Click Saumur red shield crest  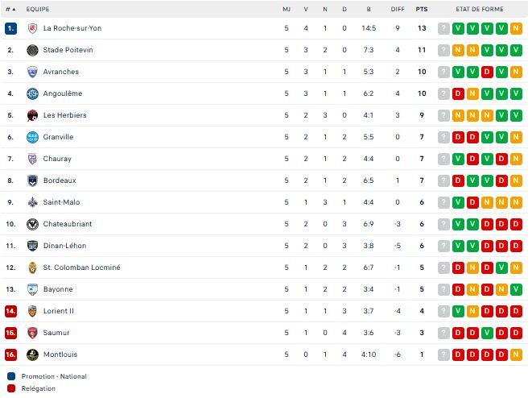[x=32, y=333]
